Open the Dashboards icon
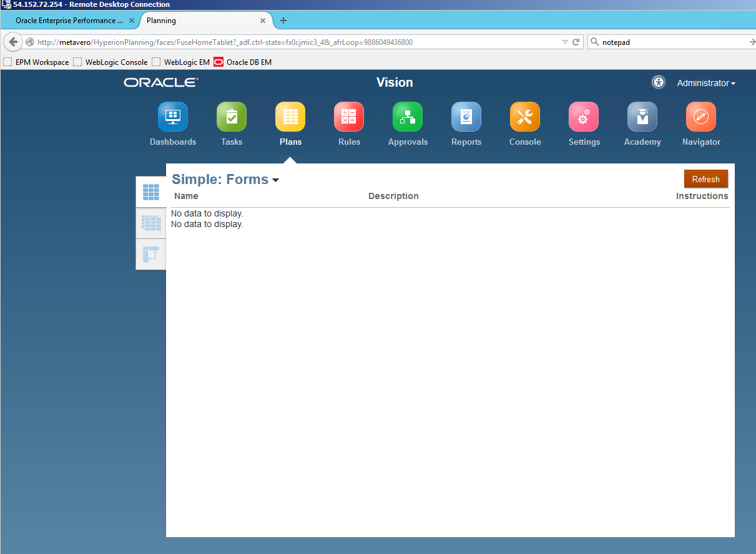 [173, 117]
